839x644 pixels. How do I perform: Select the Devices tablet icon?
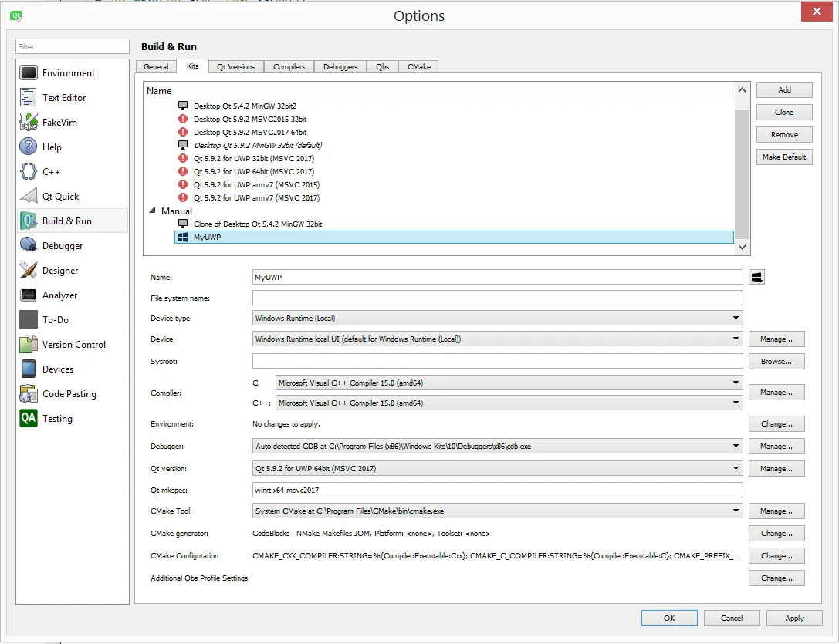[x=29, y=369]
